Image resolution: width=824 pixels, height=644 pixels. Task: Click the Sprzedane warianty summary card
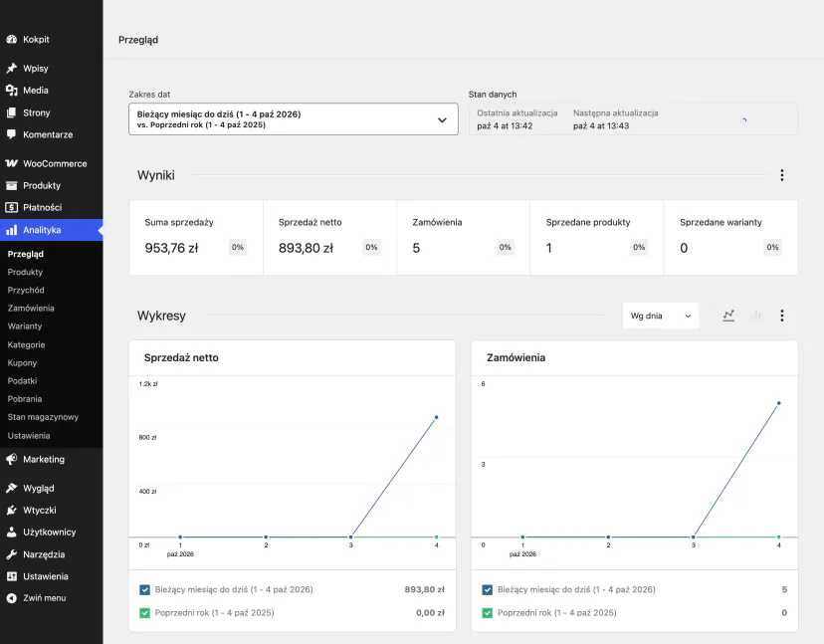click(731, 238)
